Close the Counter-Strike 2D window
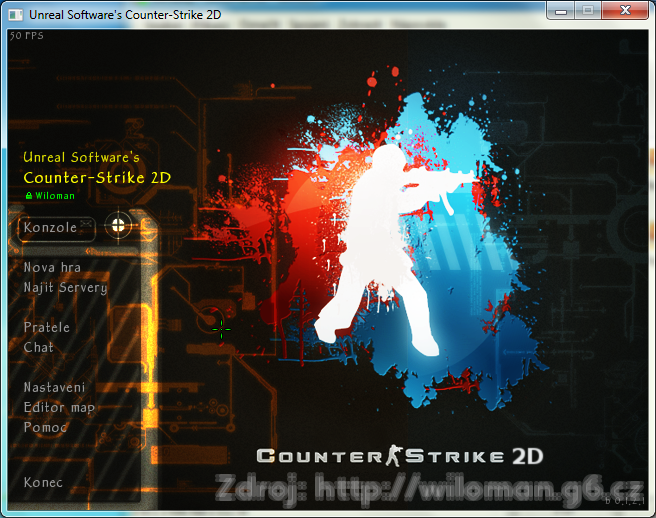 click(x=625, y=10)
